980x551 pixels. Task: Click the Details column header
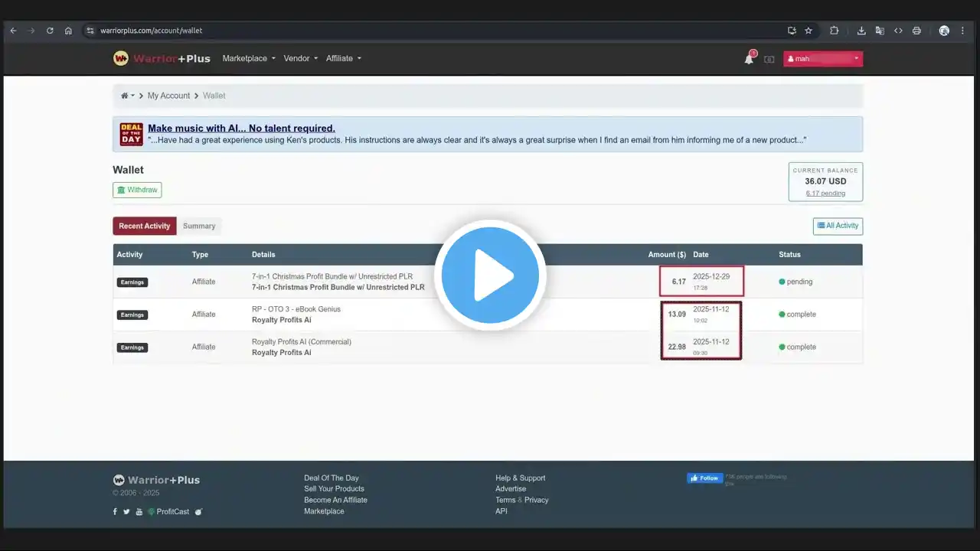click(263, 255)
